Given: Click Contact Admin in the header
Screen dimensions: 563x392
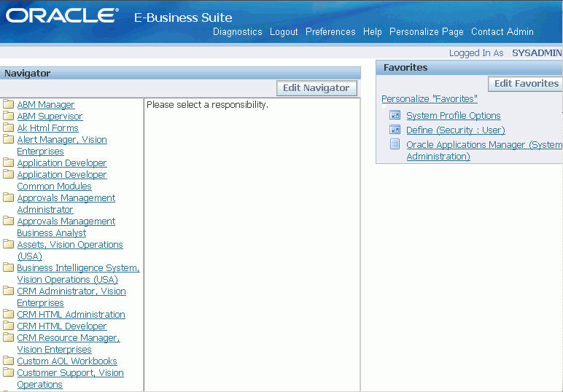Looking at the screenshot, I should coord(502,32).
